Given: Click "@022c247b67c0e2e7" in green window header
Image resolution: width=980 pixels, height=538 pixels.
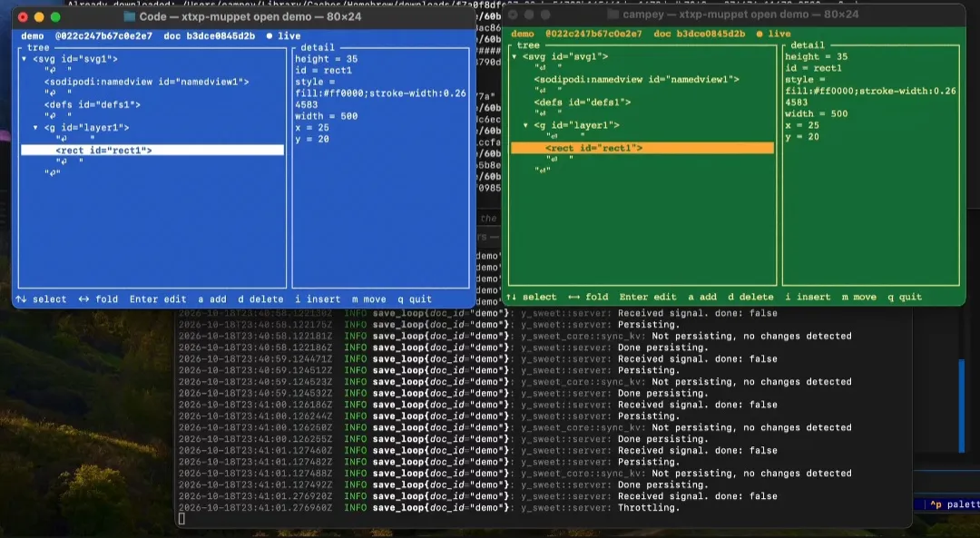Looking at the screenshot, I should click(x=593, y=34).
